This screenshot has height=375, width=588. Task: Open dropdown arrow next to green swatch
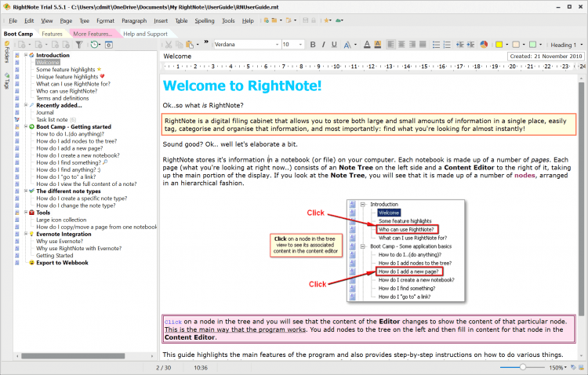[x=540, y=45]
